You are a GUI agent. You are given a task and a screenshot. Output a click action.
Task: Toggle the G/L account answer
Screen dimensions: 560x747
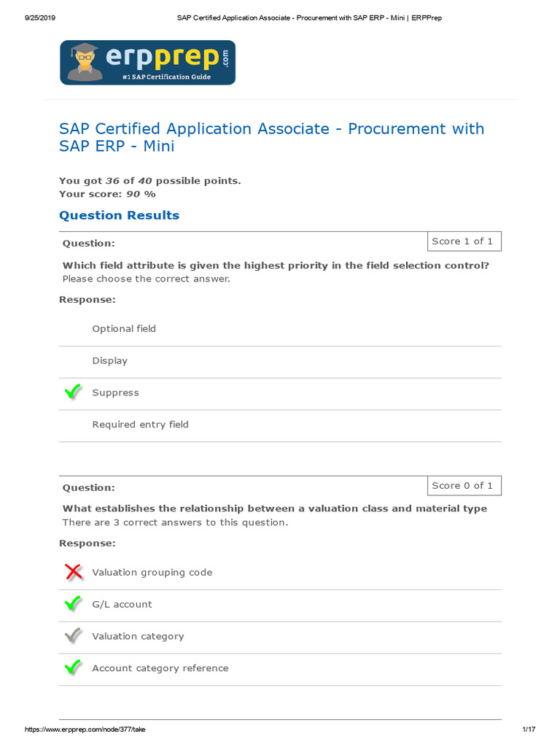(122, 605)
